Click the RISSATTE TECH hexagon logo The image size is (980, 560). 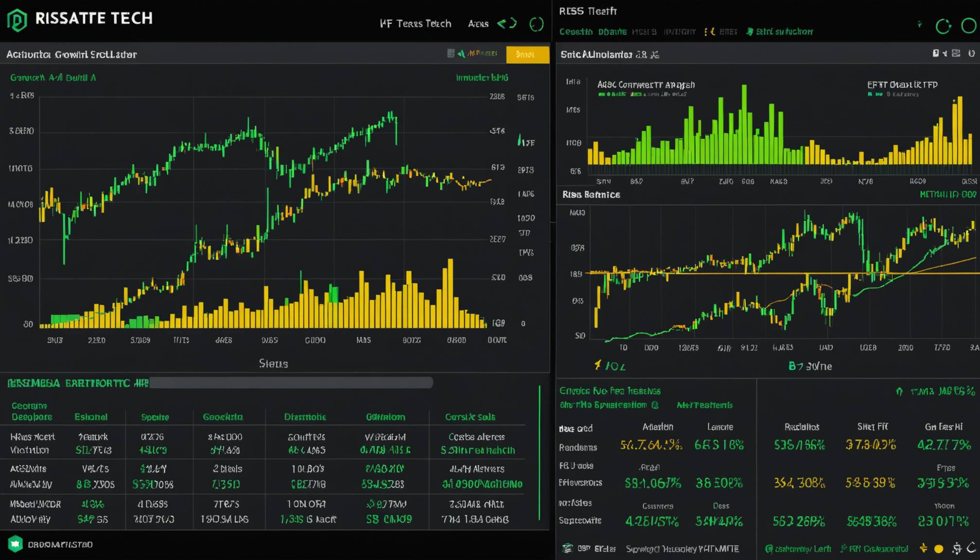pyautogui.click(x=17, y=20)
